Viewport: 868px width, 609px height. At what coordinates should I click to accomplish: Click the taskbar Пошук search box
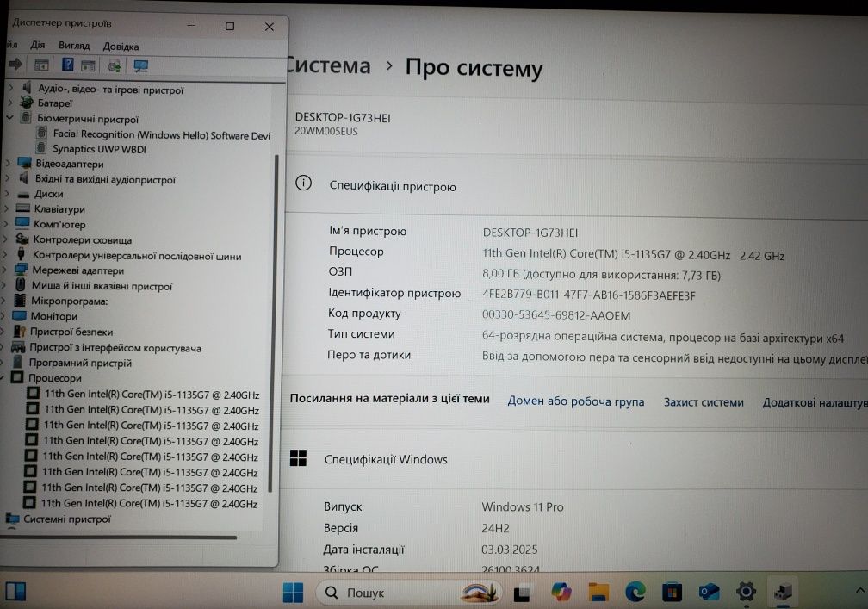(x=410, y=593)
